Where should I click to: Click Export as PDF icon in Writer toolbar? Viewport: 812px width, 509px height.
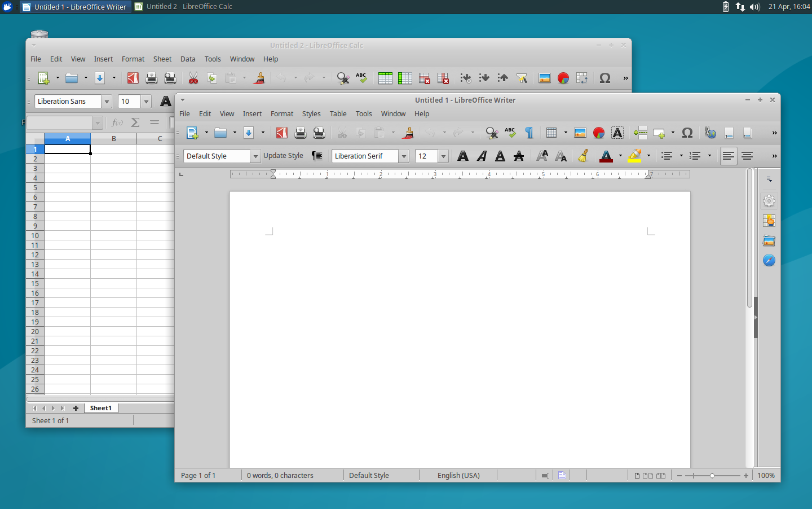(281, 133)
